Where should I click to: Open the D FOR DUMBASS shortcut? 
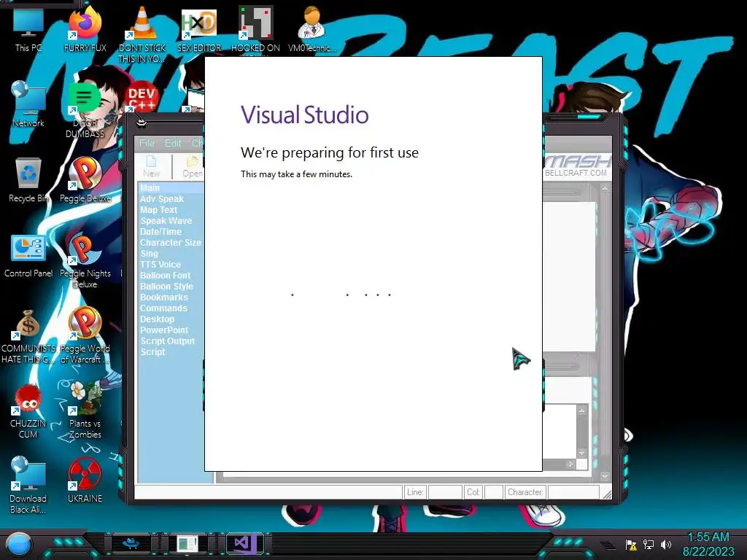85,109
